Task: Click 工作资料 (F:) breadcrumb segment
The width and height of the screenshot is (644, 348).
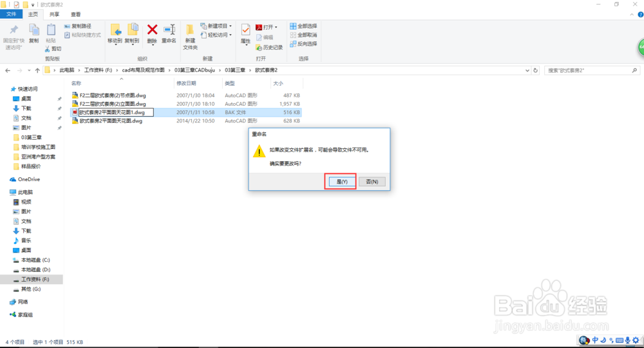Action: [98, 70]
